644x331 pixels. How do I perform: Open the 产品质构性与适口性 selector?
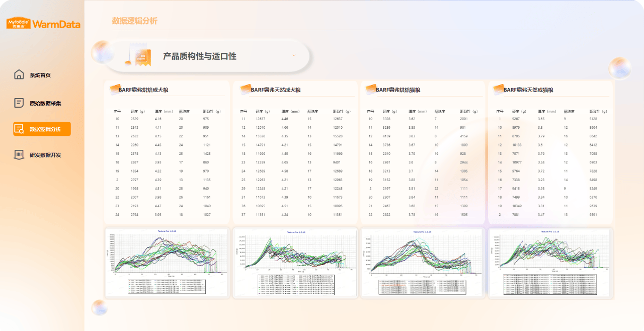199,56
